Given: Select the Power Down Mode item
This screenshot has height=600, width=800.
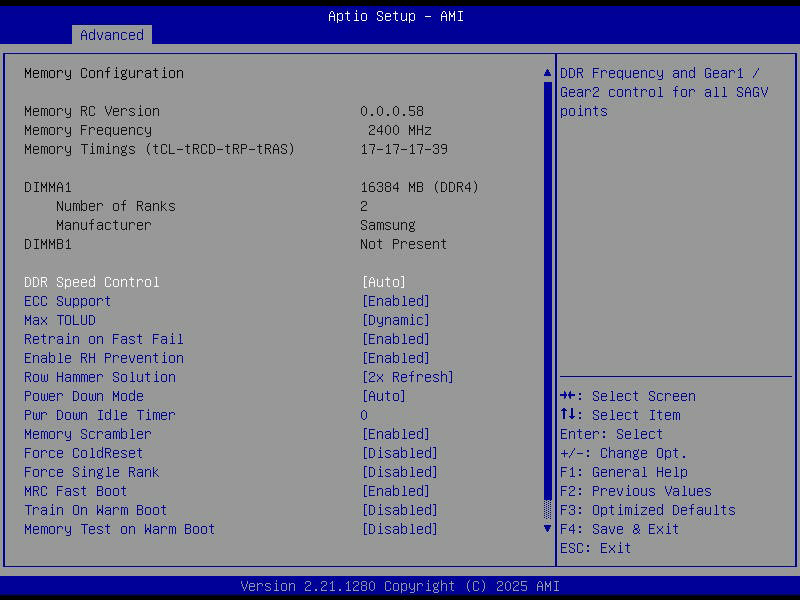Looking at the screenshot, I should click(x=84, y=396).
